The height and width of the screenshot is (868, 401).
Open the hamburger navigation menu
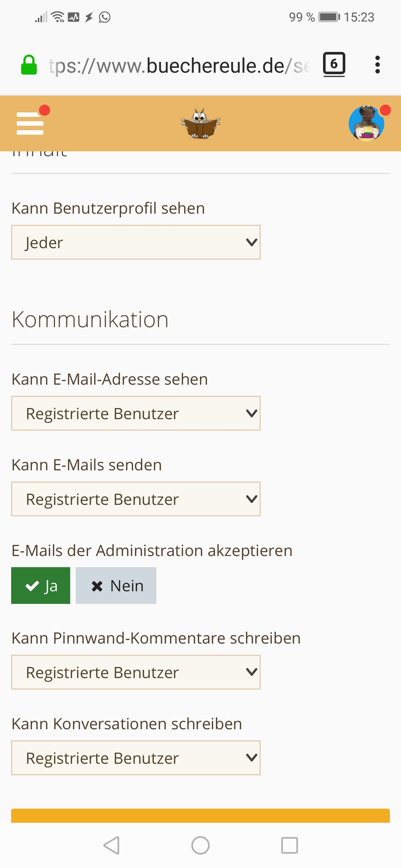(30, 123)
